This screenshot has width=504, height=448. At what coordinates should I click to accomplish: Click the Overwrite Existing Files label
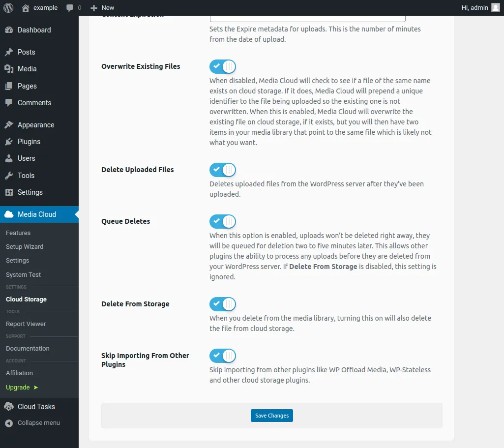pos(141,66)
